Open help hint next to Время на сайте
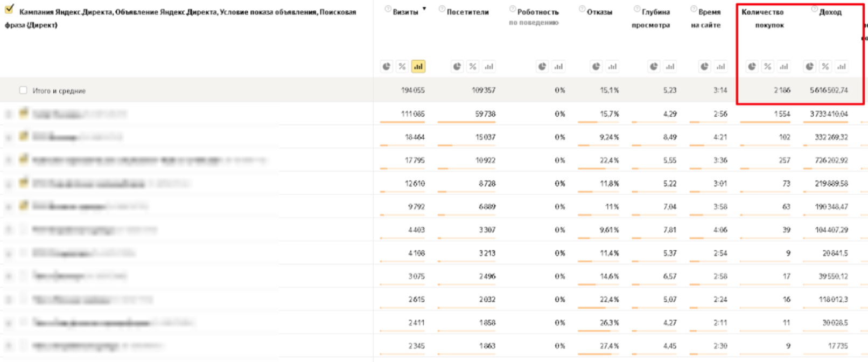Viewport: 868px width, 362px height. 694,9
